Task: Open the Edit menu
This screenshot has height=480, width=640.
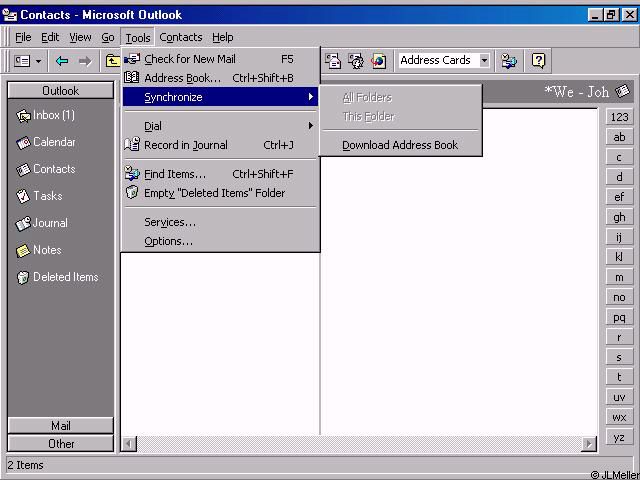Action: click(50, 38)
